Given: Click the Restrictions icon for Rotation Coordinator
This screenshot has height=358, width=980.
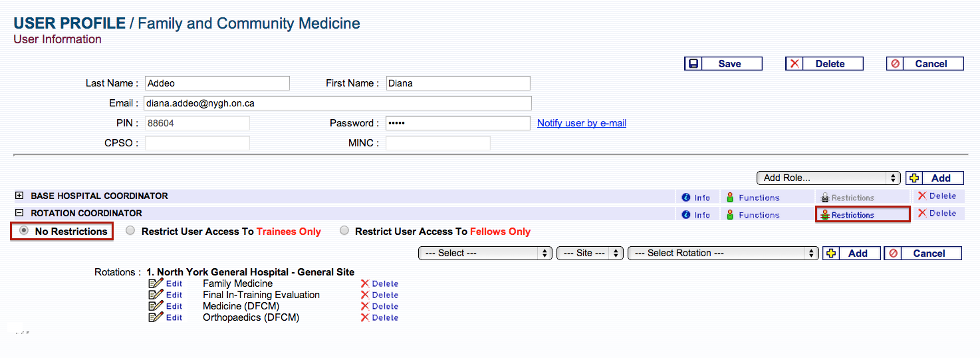Looking at the screenshot, I should pyautogui.click(x=825, y=215).
